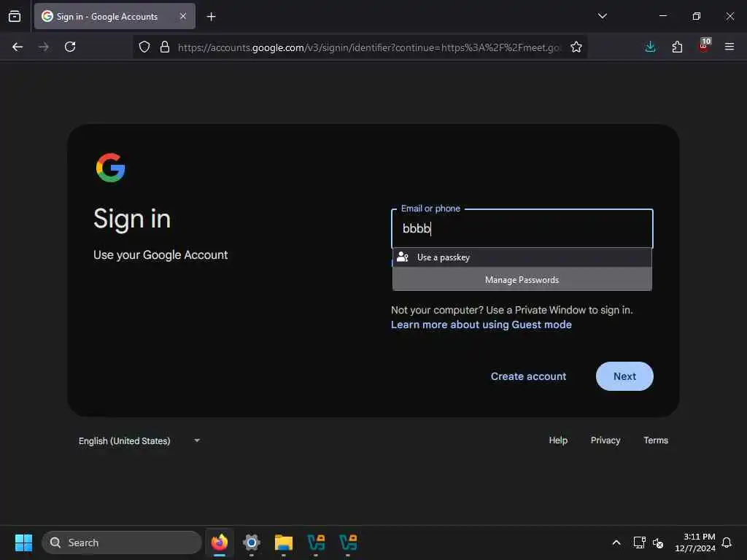Open a new browser tab
This screenshot has width=747, height=560.
[211, 17]
